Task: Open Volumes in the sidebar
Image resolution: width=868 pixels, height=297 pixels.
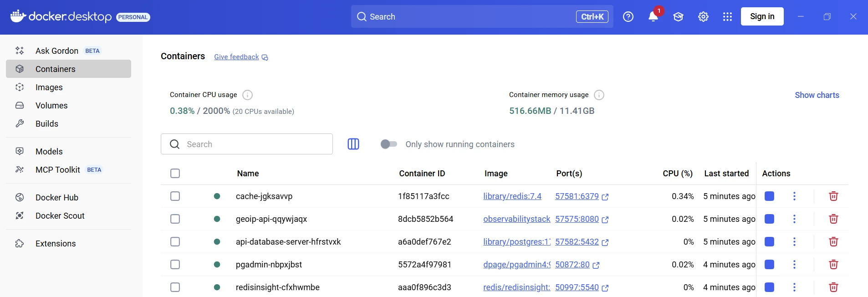Action: click(51, 106)
